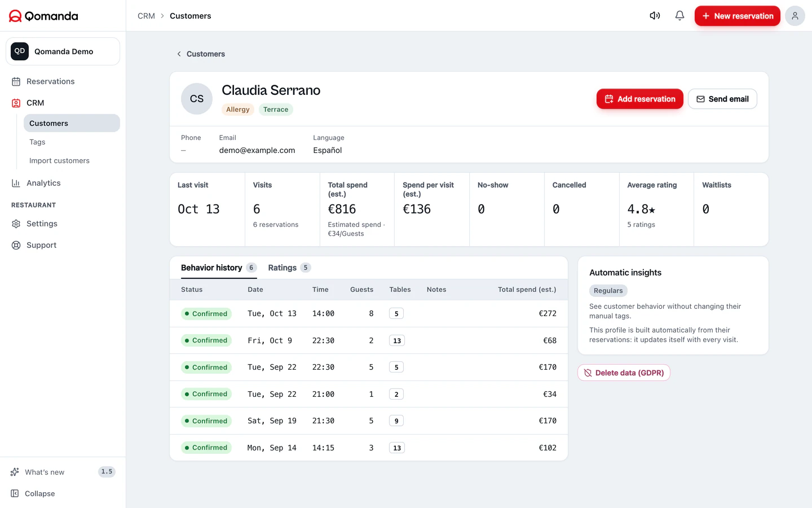Viewport: 812px width, 508px height.
Task: Click the email demo@example.com
Action: click(x=257, y=150)
